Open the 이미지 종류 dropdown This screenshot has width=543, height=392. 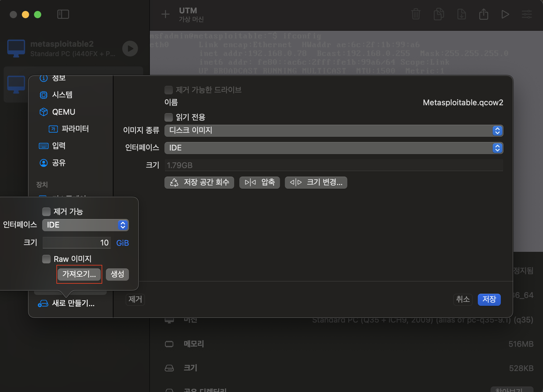[334, 131]
